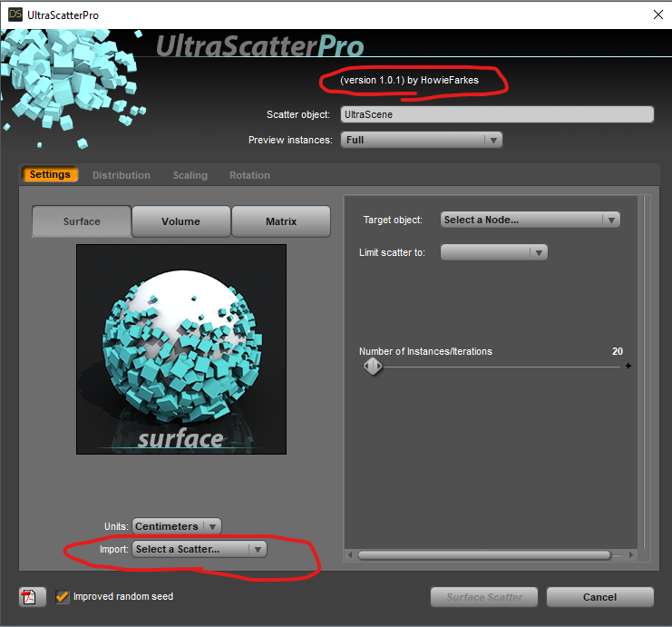Viewport: 672px width, 627px height.
Task: Expand the Limit scatter to dropdown
Action: click(x=493, y=252)
